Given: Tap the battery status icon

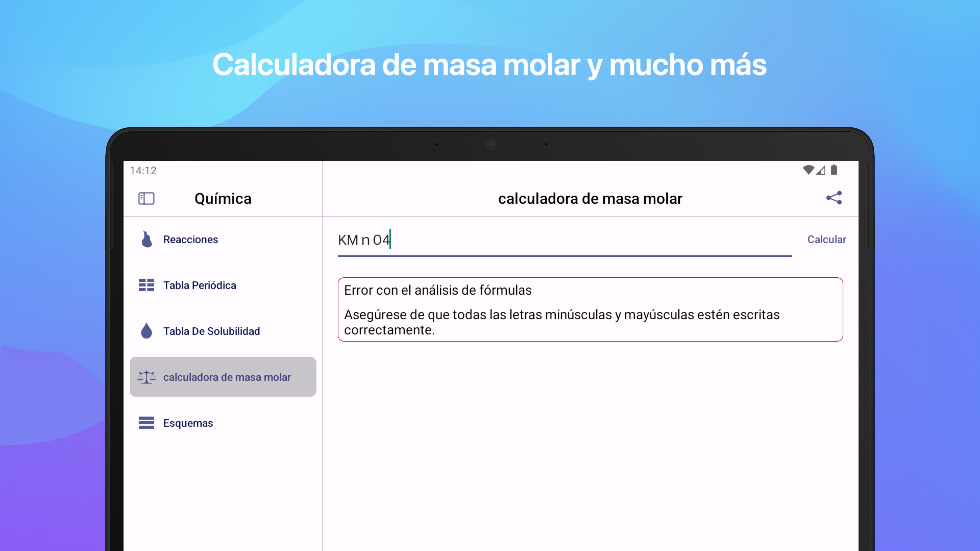Looking at the screenshot, I should click(x=834, y=170).
